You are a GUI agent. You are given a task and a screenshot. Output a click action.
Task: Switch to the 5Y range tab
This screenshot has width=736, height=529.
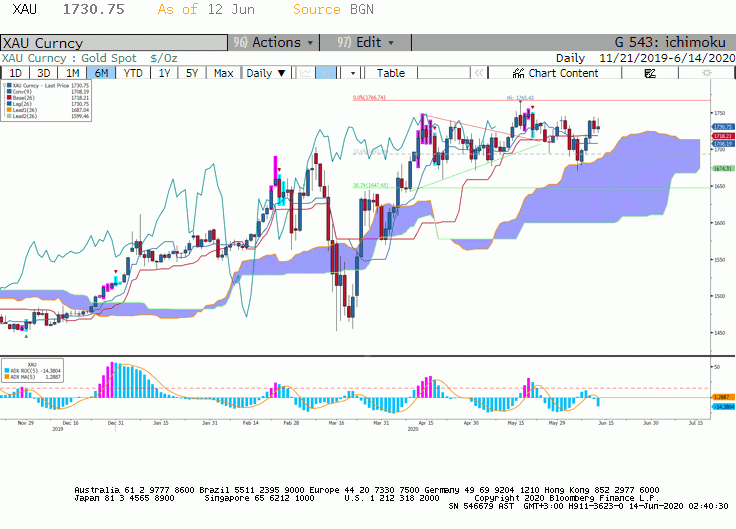point(192,73)
